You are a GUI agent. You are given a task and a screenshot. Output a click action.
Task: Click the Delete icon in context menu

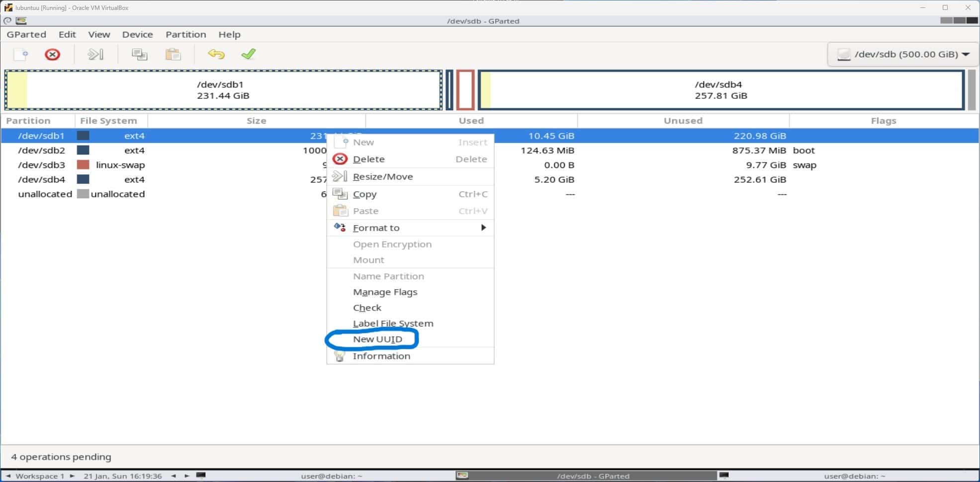coord(340,159)
